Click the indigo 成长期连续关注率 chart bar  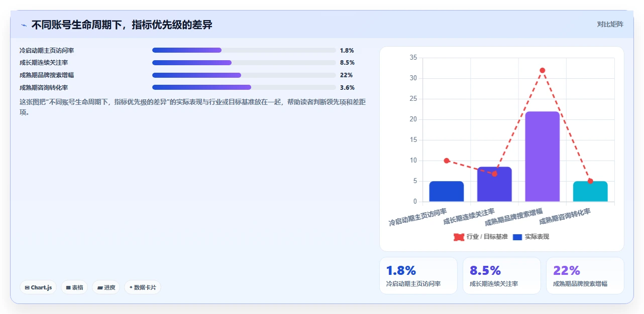pyautogui.click(x=494, y=184)
